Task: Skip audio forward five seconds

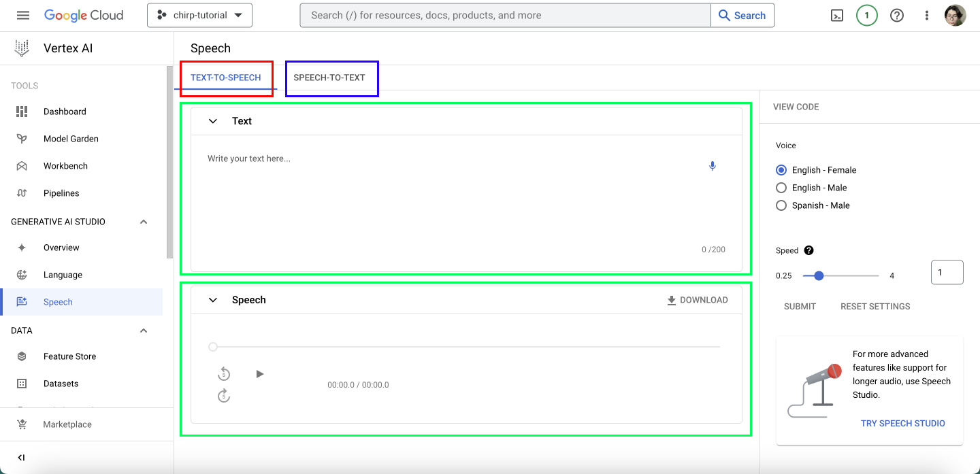Action: tap(224, 395)
